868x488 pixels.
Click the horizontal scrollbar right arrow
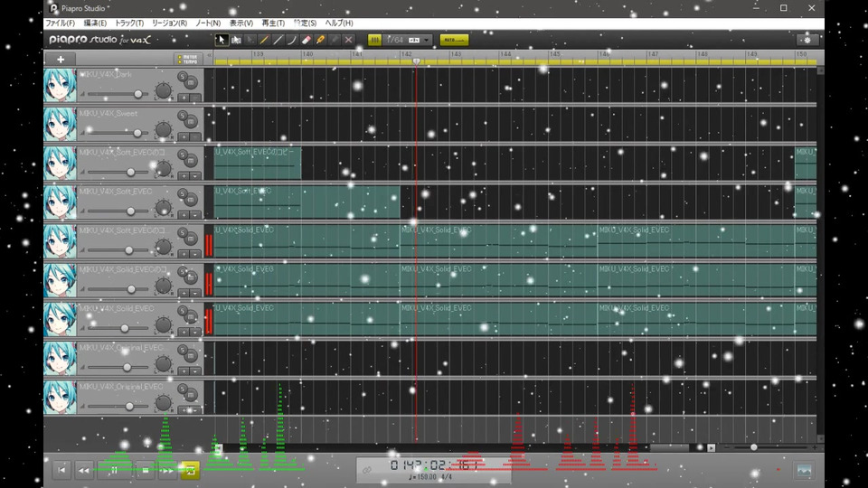pos(712,447)
